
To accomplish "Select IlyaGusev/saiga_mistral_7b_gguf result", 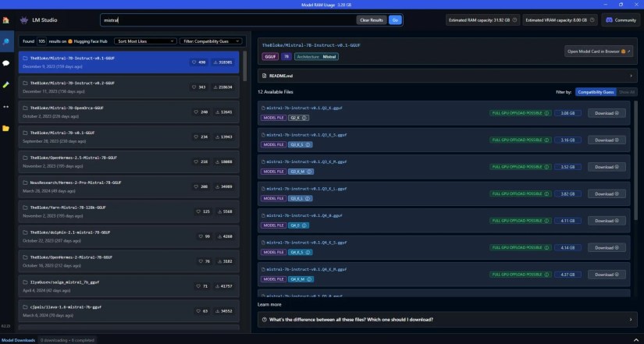I will [x=129, y=286].
